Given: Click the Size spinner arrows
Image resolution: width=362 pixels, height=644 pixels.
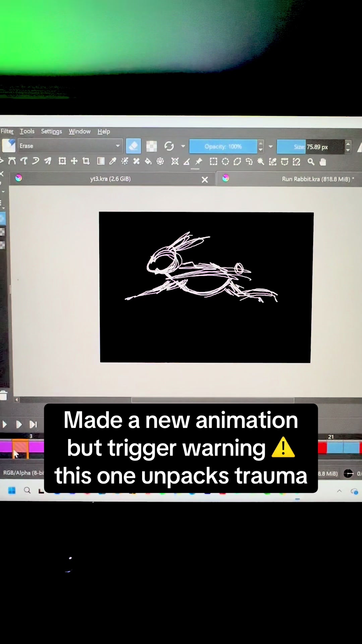Looking at the screenshot, I should pos(348,147).
